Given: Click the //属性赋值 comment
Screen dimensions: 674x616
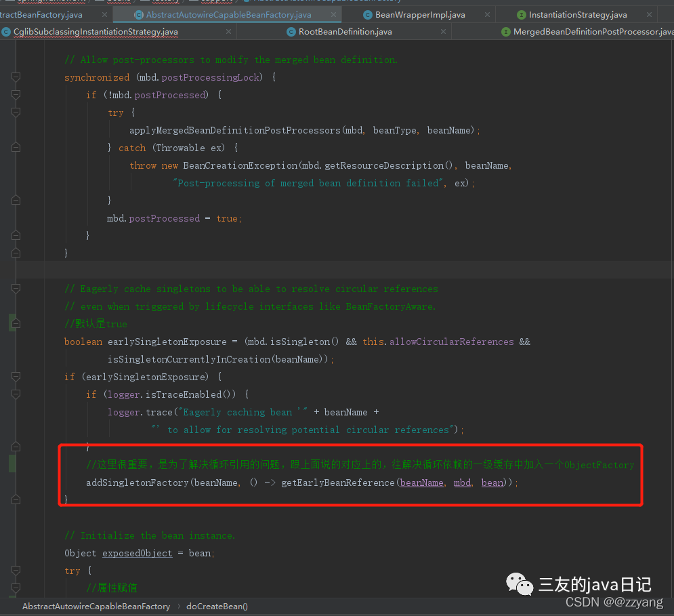Looking at the screenshot, I should tap(111, 588).
